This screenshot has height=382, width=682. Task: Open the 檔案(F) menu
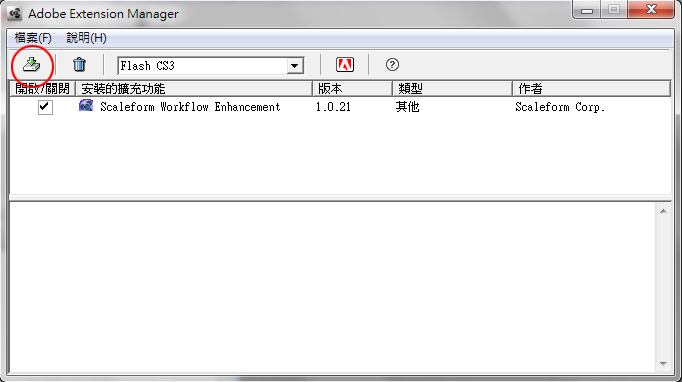coord(33,38)
